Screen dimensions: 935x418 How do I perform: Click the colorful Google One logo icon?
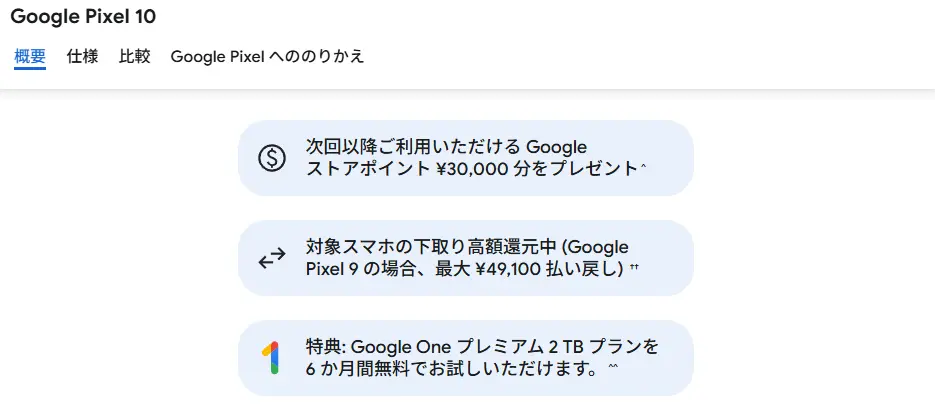tap(271, 358)
